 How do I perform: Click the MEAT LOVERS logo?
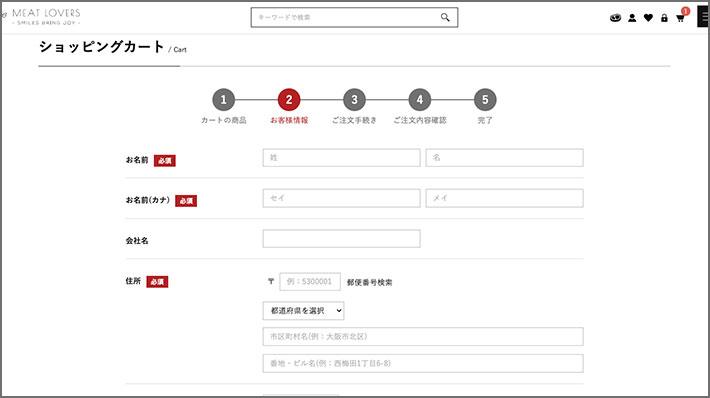coord(43,16)
